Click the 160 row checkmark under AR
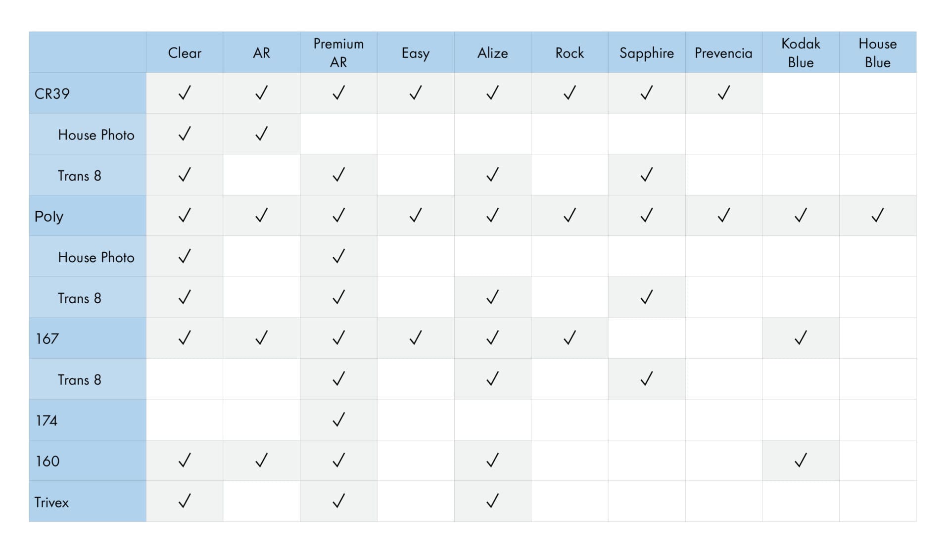 tap(261, 461)
